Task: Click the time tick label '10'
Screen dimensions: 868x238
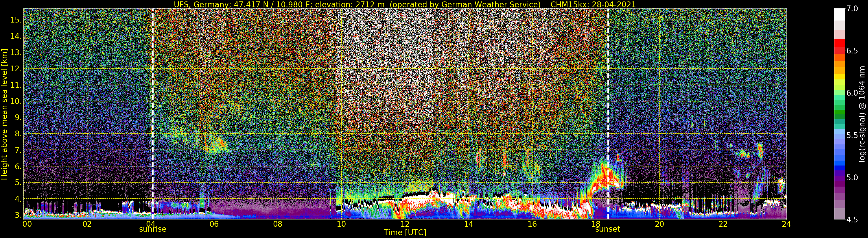Action: (x=341, y=224)
